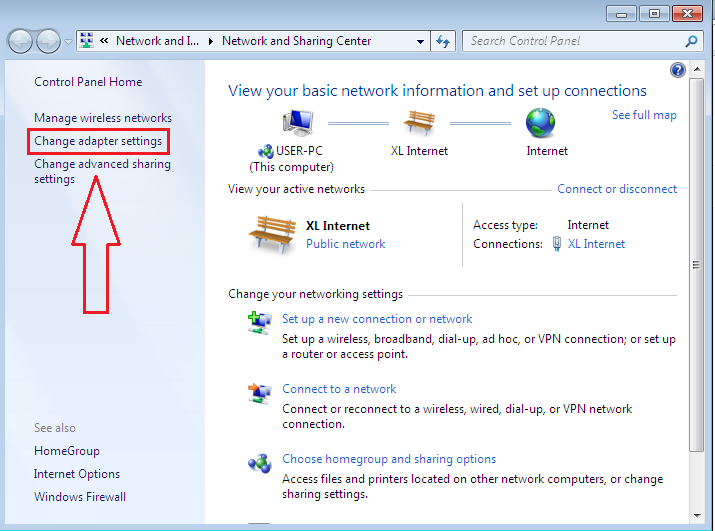Click the Connect to a network icon
This screenshot has width=715, height=531.
click(259, 393)
